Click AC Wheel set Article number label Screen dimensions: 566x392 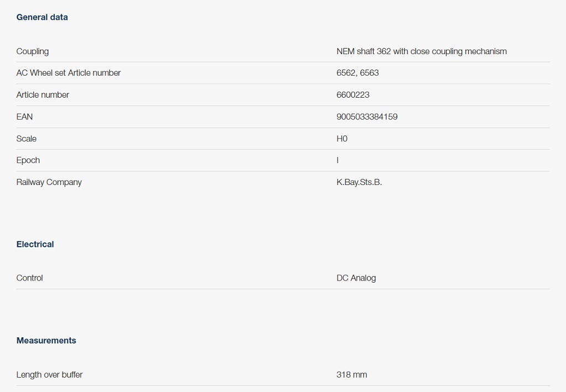[69, 73]
